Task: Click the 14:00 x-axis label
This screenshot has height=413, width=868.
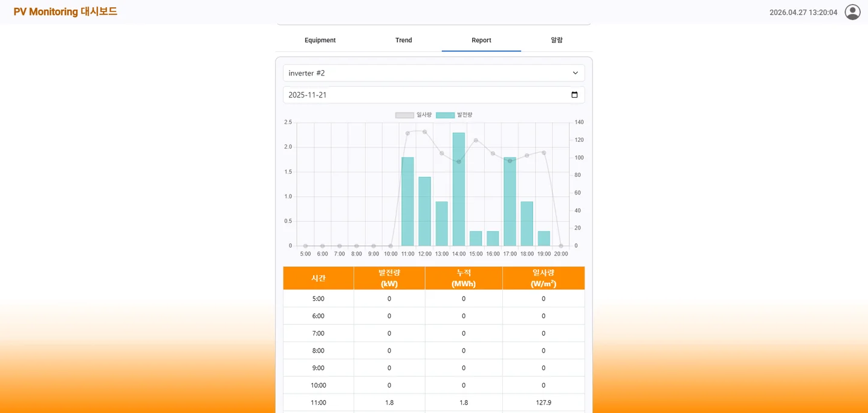Action: 459,254
